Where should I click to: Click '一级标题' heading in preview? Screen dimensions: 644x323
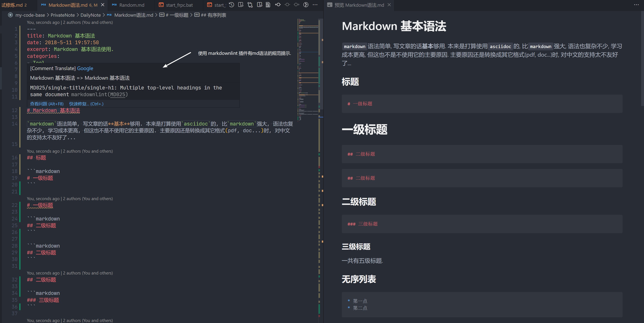(x=364, y=129)
